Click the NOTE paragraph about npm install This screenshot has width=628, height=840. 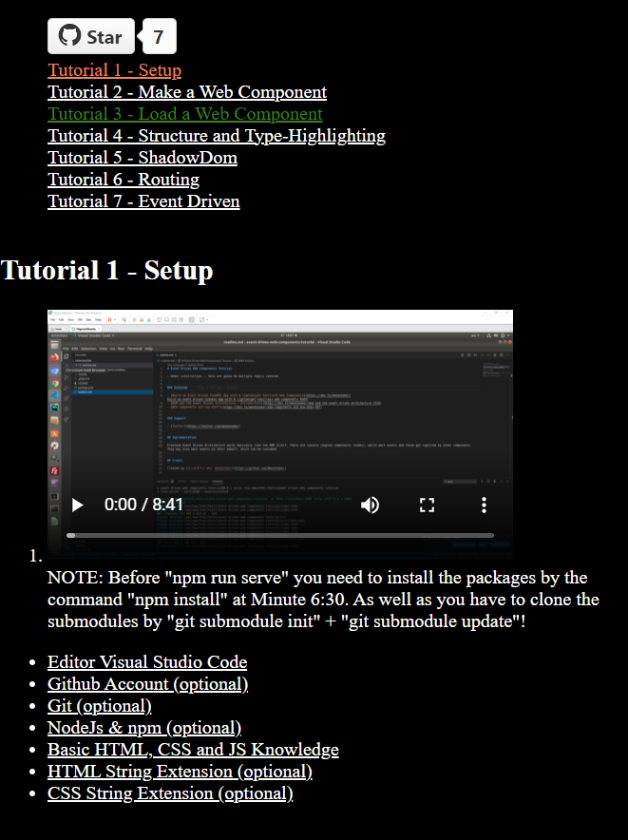323,600
